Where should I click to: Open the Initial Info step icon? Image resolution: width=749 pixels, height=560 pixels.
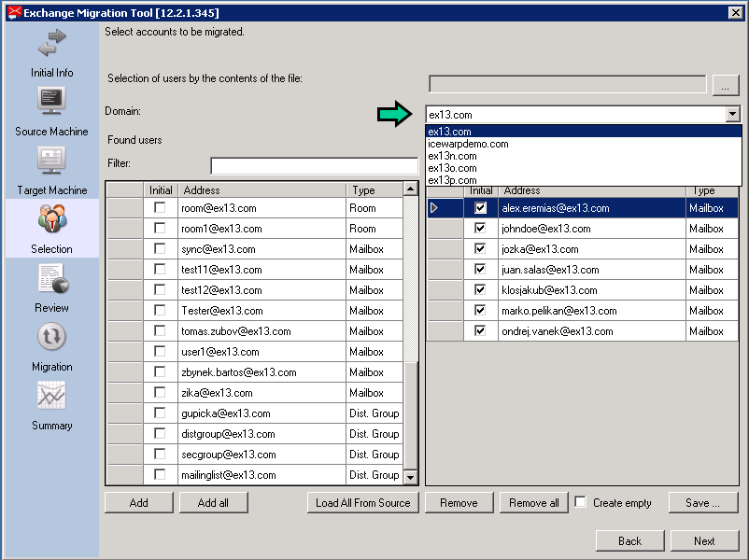(x=51, y=43)
